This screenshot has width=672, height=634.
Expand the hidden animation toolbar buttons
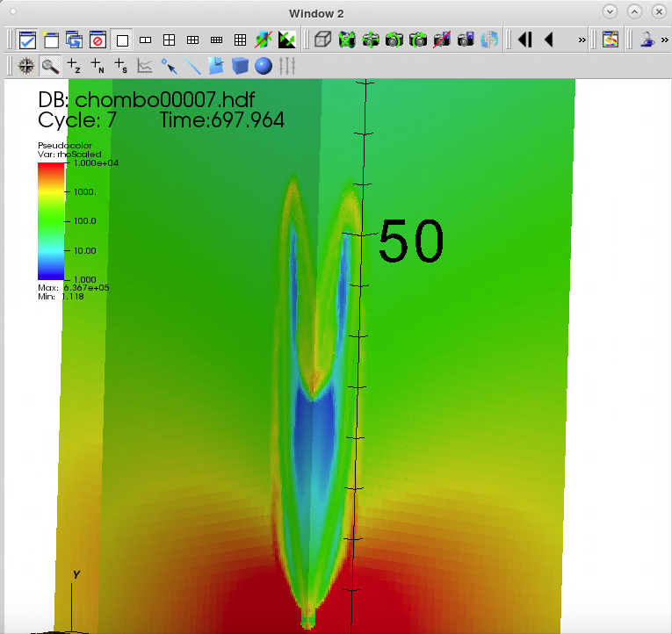click(582, 40)
